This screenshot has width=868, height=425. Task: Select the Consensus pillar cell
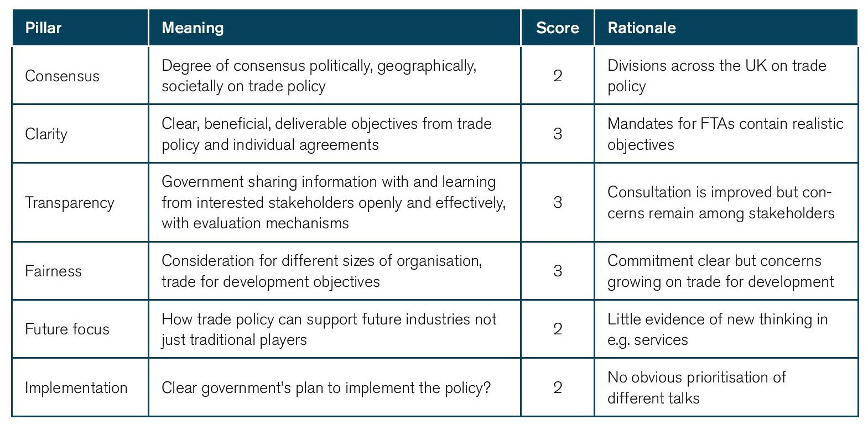point(63,76)
